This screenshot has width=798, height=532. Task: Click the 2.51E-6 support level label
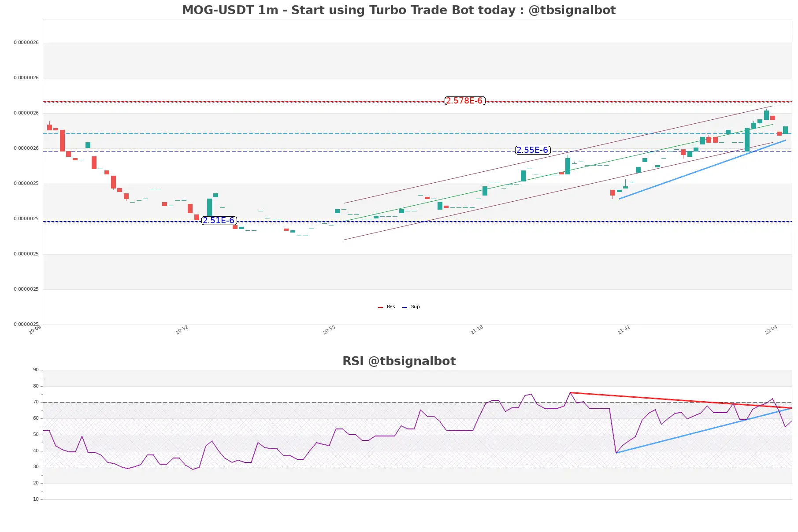(219, 221)
